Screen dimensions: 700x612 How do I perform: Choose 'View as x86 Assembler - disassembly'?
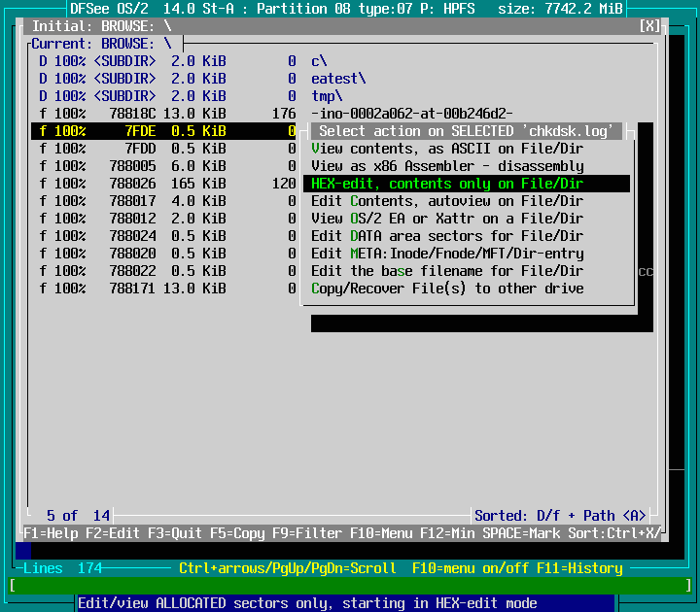pos(447,166)
